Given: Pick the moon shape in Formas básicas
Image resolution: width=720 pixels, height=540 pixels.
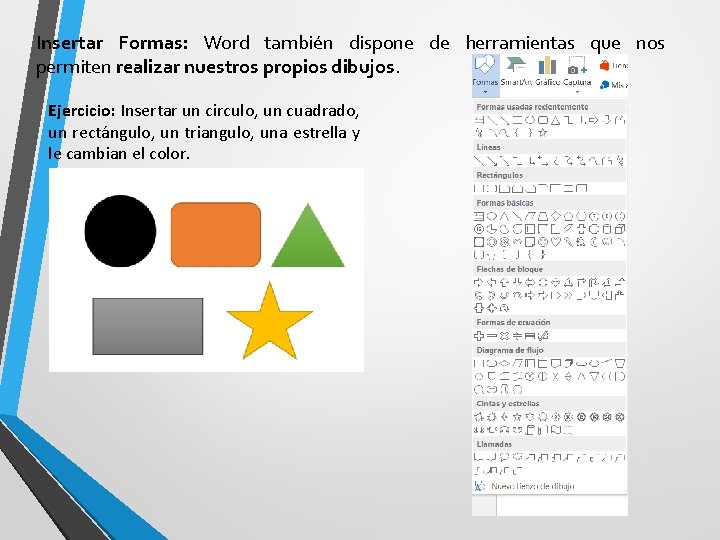Looking at the screenshot, I should pyautogui.click(x=594, y=242).
